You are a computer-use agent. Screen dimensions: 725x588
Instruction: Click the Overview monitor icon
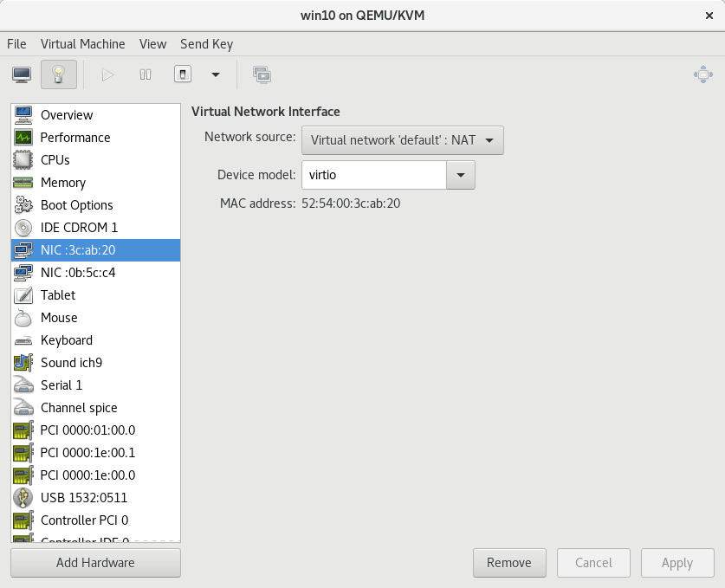[x=23, y=114]
